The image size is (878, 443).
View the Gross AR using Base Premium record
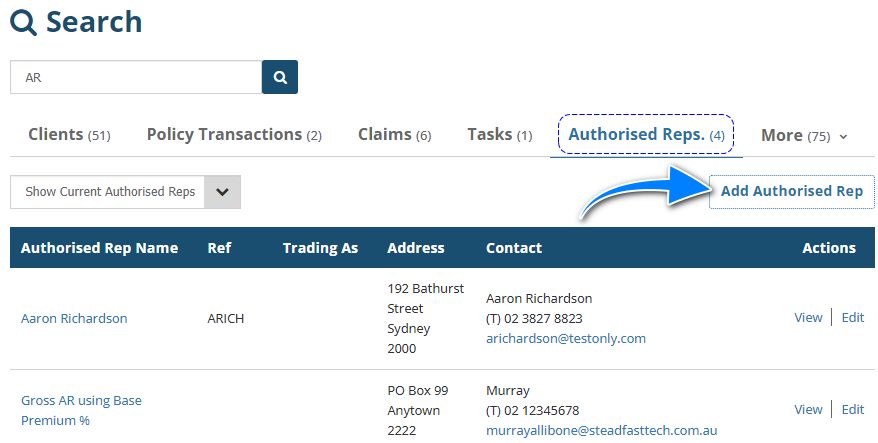[808, 409]
